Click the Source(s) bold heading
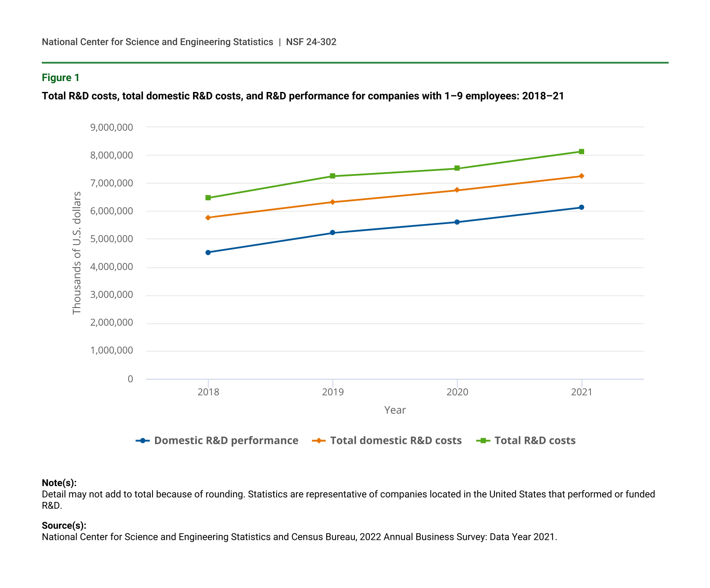710x588 pixels. point(64,525)
